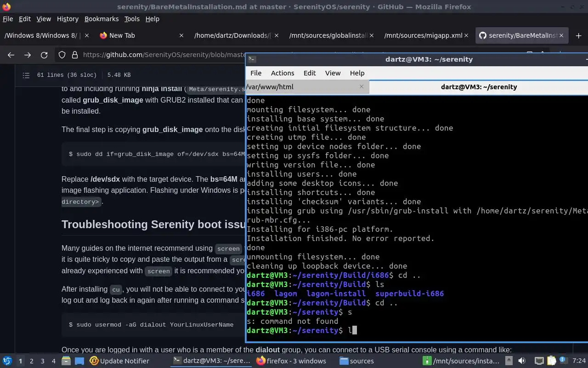
Task: Click the clipboard tray icon
Action: 551,361
